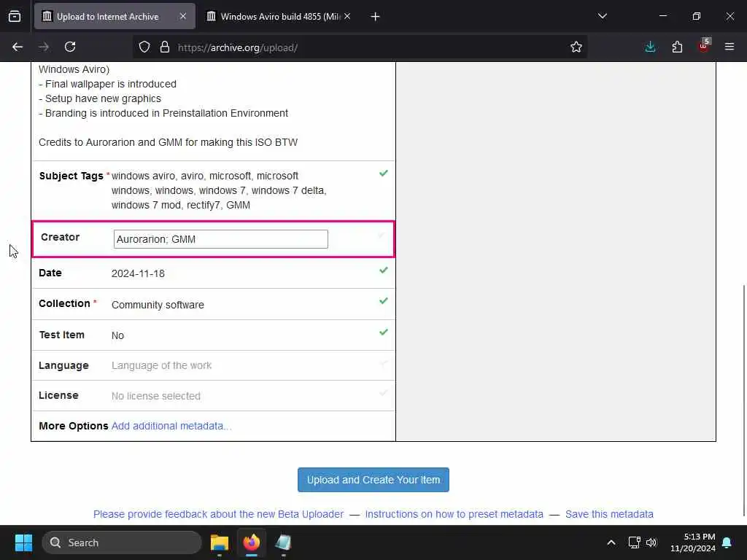
Task: Open the Windows Start menu
Action: (23, 542)
